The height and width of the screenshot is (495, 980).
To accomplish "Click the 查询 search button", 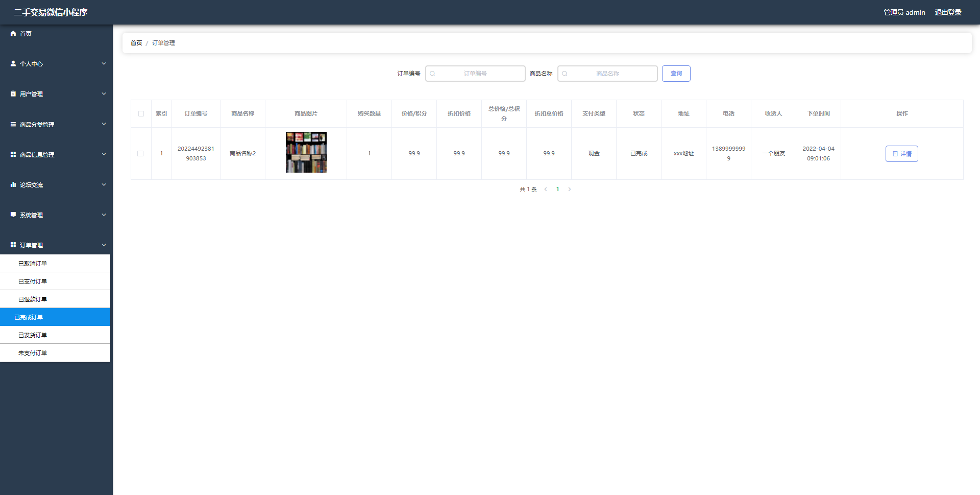I will click(x=676, y=74).
